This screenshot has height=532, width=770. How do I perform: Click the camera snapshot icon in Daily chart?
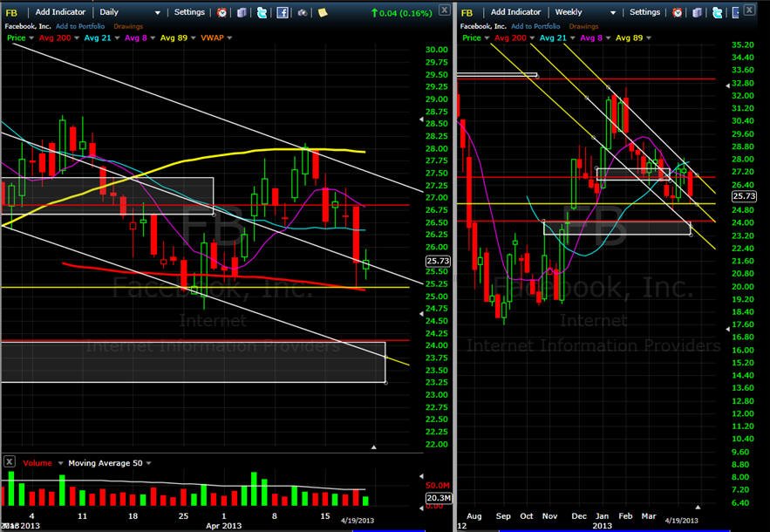point(303,13)
